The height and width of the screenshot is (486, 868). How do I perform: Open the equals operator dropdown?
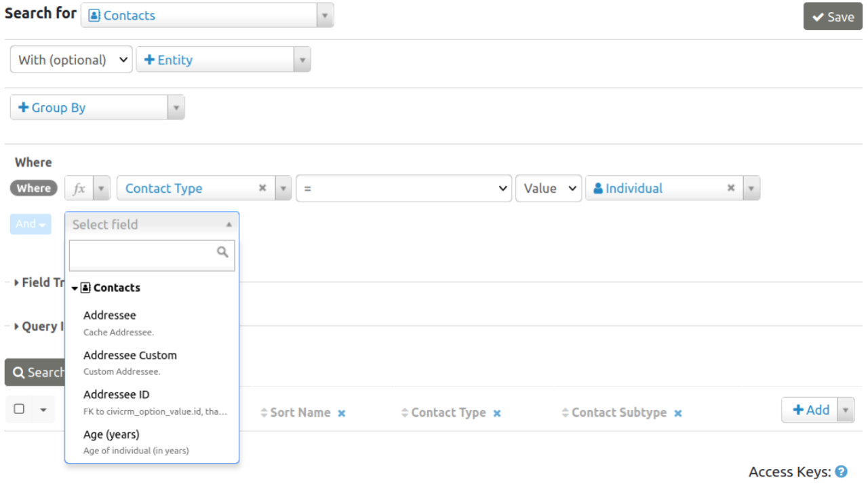click(x=403, y=189)
